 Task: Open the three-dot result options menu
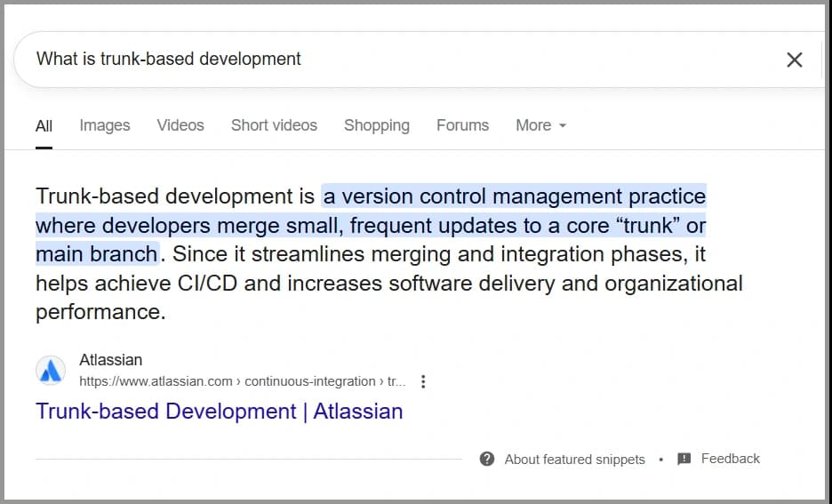(423, 381)
